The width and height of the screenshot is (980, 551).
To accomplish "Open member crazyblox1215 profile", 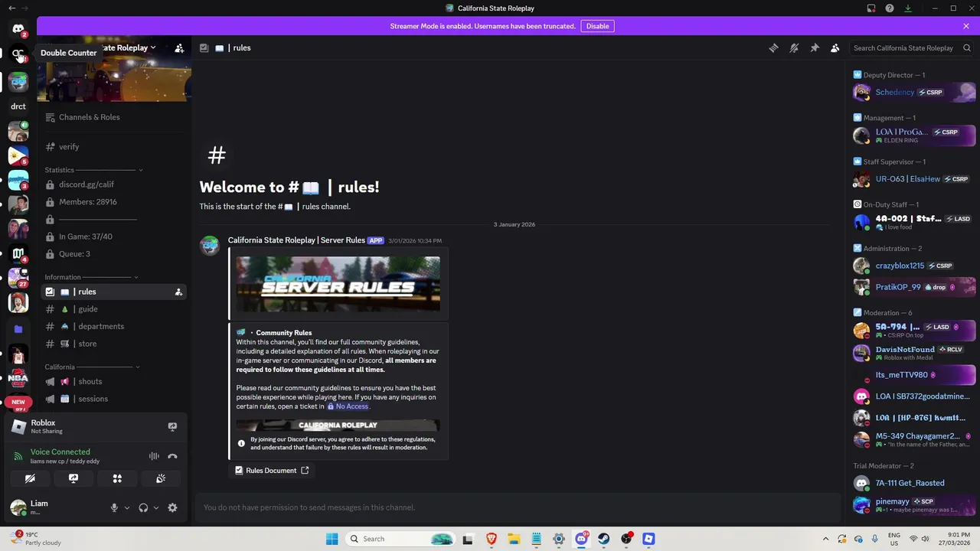I will coord(914,266).
